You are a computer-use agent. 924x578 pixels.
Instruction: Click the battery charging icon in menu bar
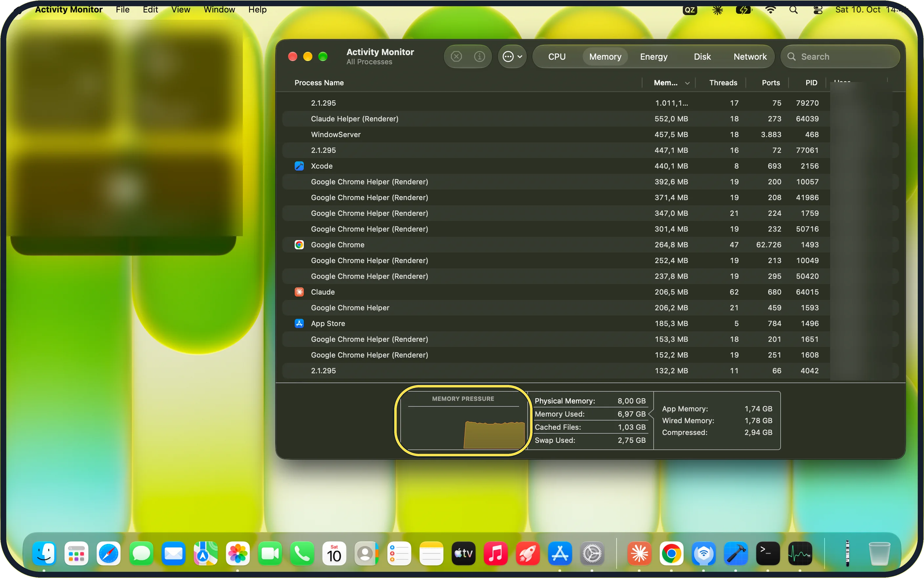pyautogui.click(x=743, y=10)
